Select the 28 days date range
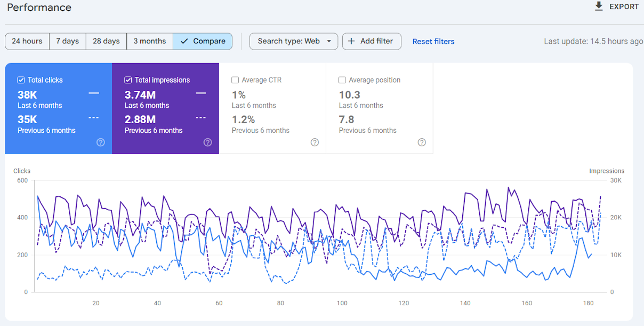 pos(106,41)
